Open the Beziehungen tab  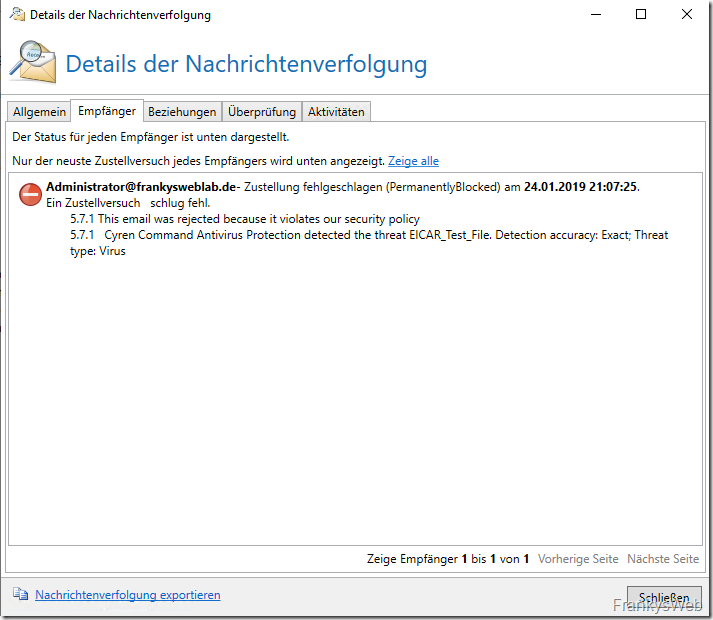point(182,112)
